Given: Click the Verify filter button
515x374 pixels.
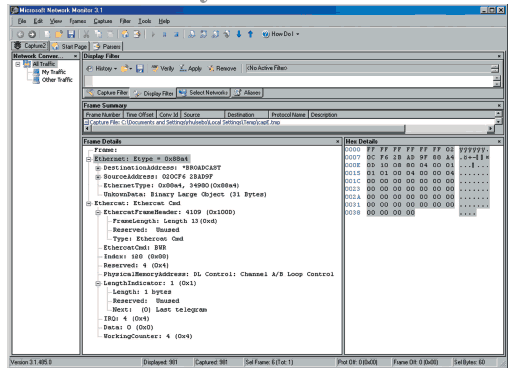Looking at the screenshot, I should 163,69.
